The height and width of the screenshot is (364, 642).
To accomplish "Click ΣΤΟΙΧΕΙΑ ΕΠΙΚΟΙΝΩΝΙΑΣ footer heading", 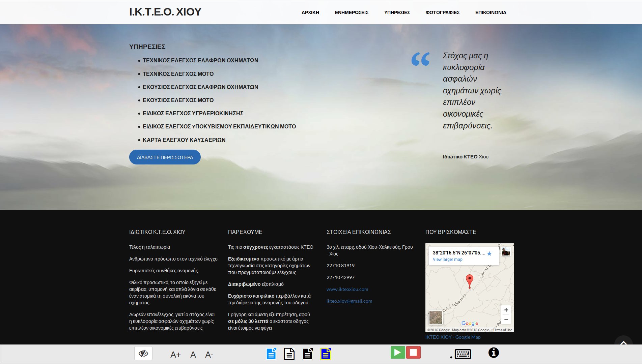I will pos(359,232).
